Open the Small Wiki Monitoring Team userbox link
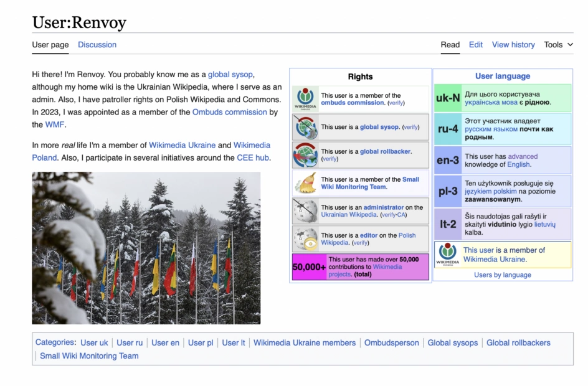 [x=370, y=183]
